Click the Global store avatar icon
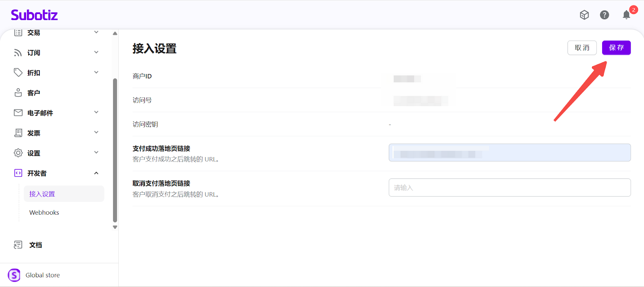 tap(14, 275)
